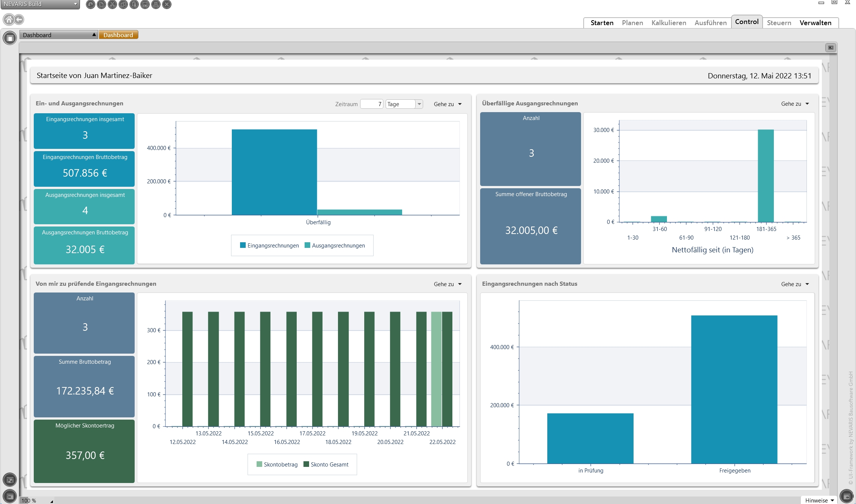Image resolution: width=856 pixels, height=504 pixels.
Task: Click the Eingangsrechnungen Bruttobetrag tile
Action: coord(84,168)
